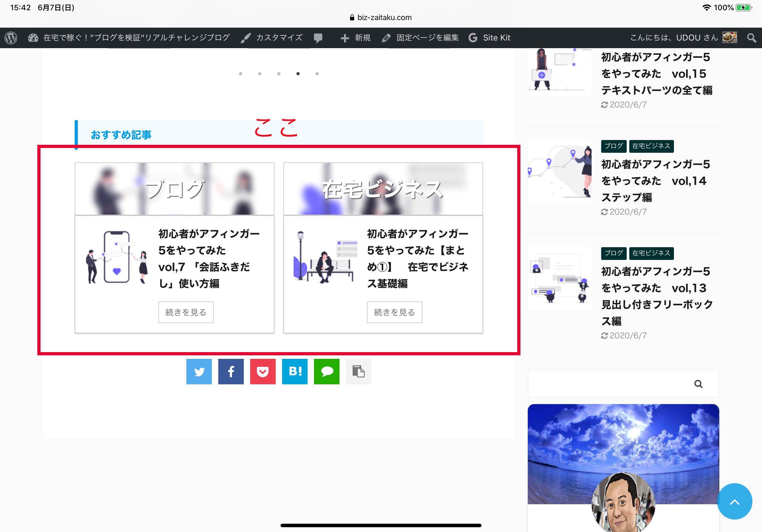This screenshot has height=532, width=762.
Task: Click the bench man illustration thumbnail
Action: (325, 257)
